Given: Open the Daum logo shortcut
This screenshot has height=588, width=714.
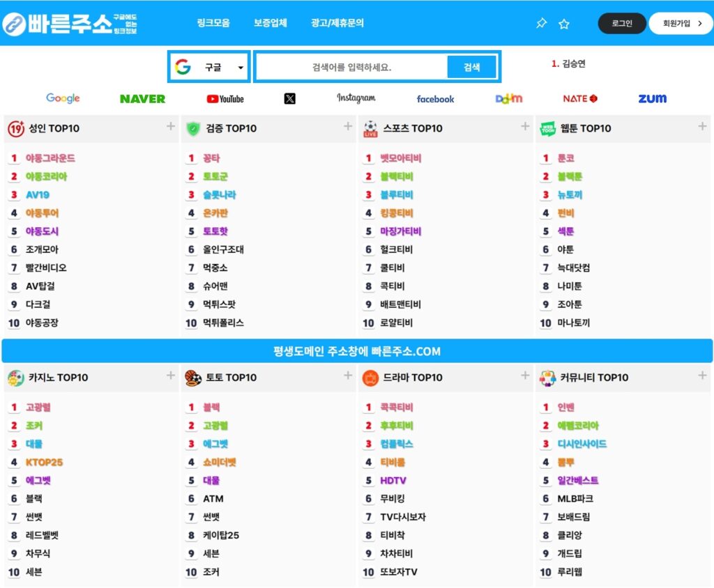Looking at the screenshot, I should [508, 98].
